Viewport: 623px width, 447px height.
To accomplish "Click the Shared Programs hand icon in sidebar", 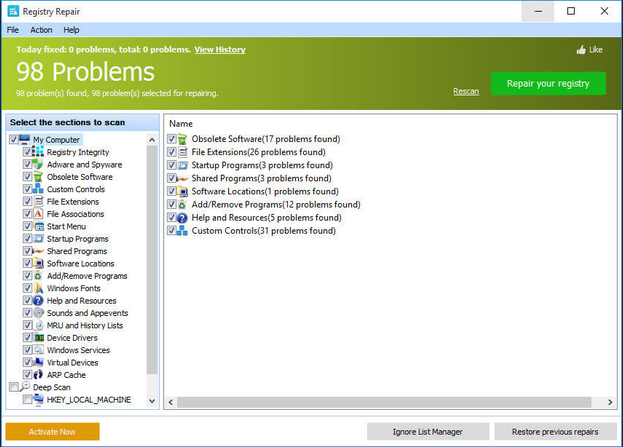I will coord(38,251).
